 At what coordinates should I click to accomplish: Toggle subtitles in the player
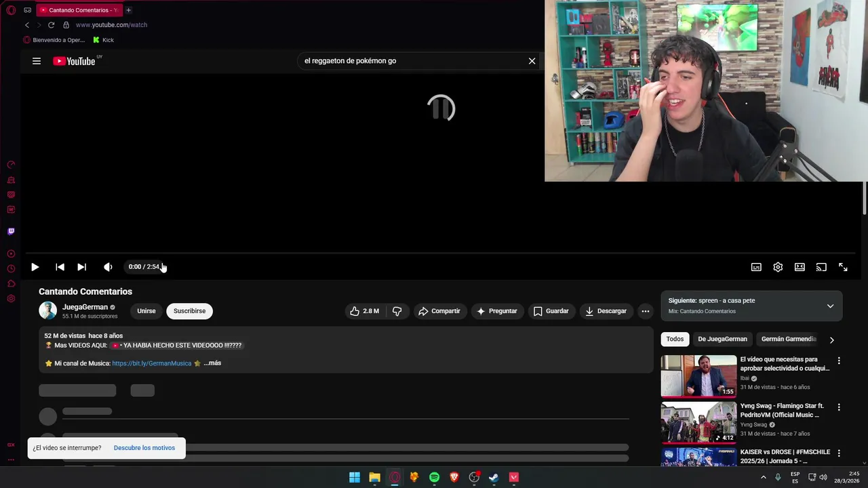756,267
